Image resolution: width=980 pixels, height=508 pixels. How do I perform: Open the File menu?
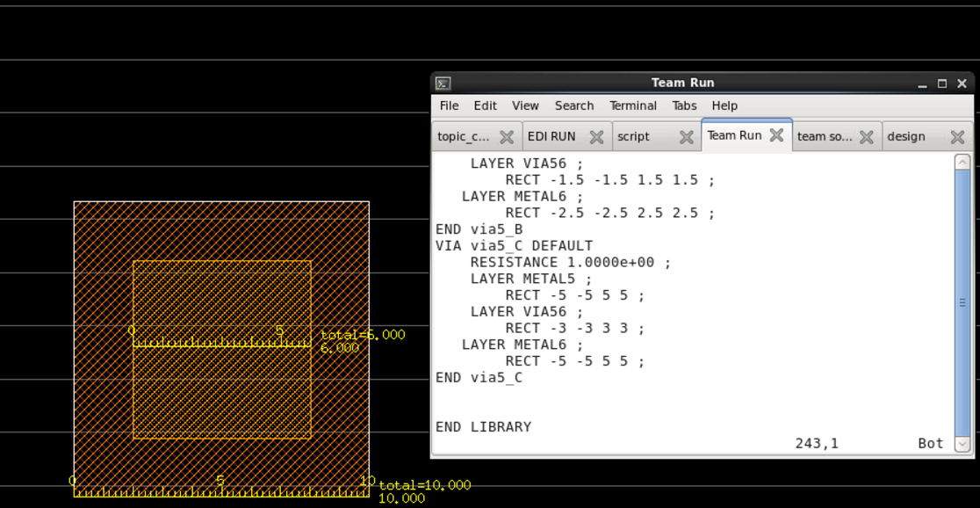pos(449,105)
